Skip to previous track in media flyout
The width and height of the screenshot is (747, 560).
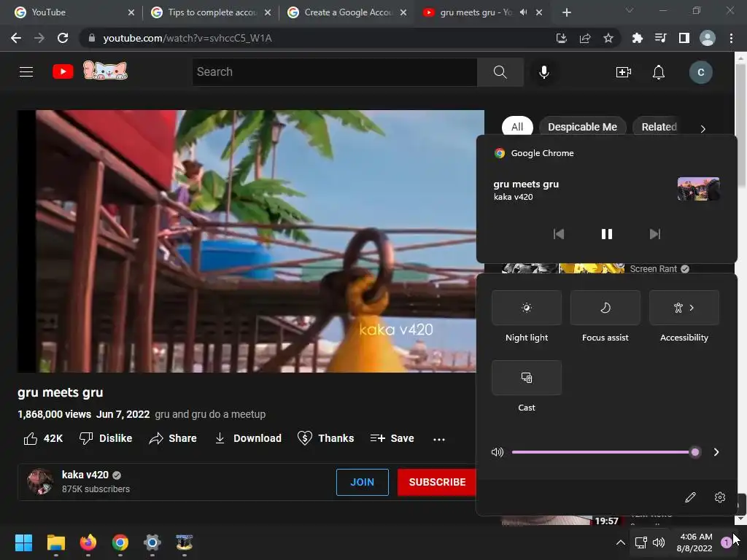pos(558,234)
